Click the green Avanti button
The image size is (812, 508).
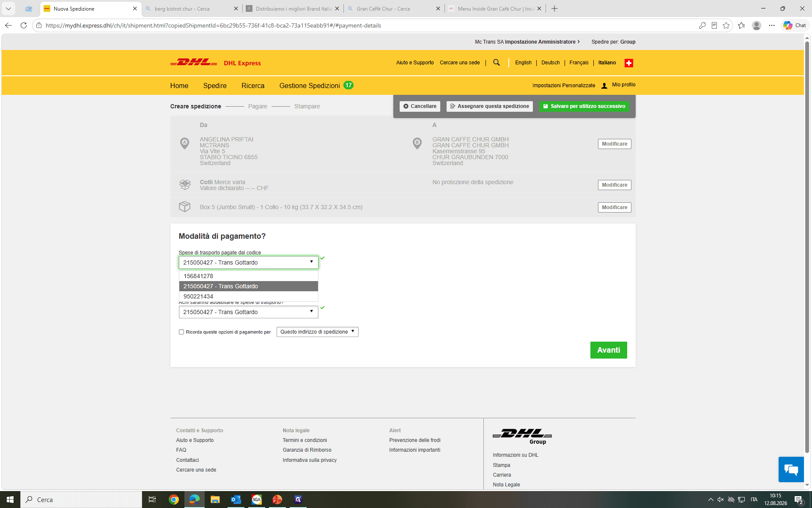point(609,350)
